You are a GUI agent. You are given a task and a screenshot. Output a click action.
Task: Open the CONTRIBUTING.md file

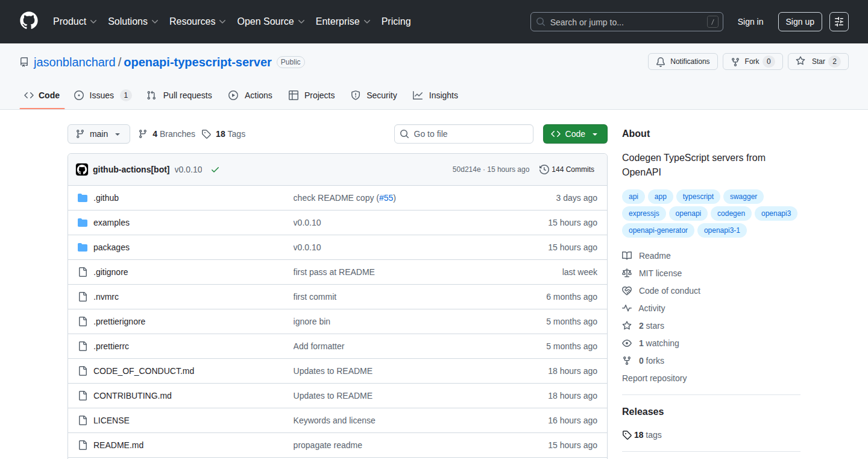(x=133, y=396)
